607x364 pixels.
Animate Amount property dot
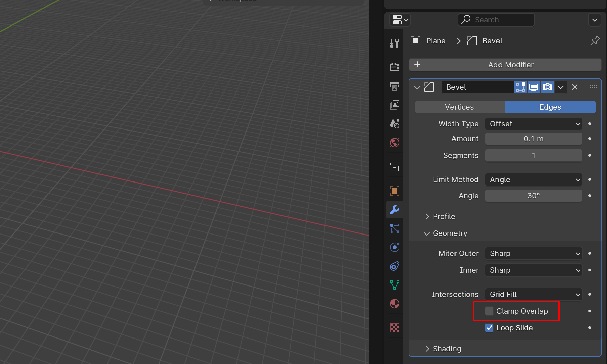(x=590, y=139)
